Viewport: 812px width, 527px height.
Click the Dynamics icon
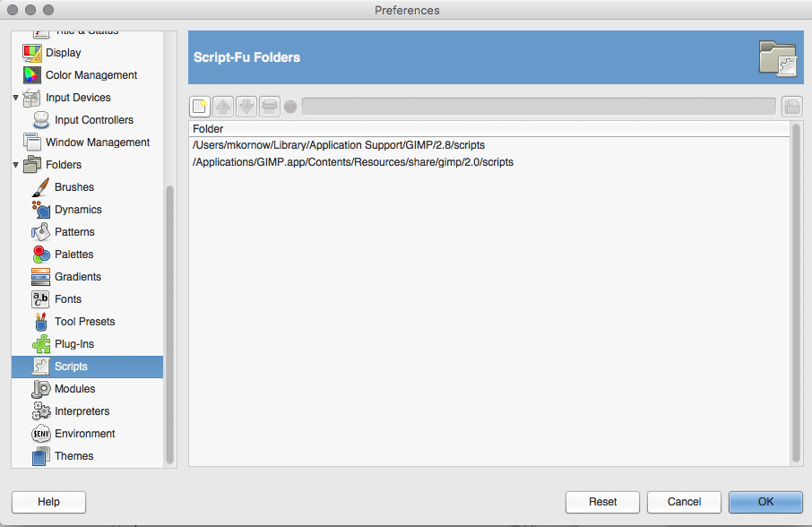point(41,210)
